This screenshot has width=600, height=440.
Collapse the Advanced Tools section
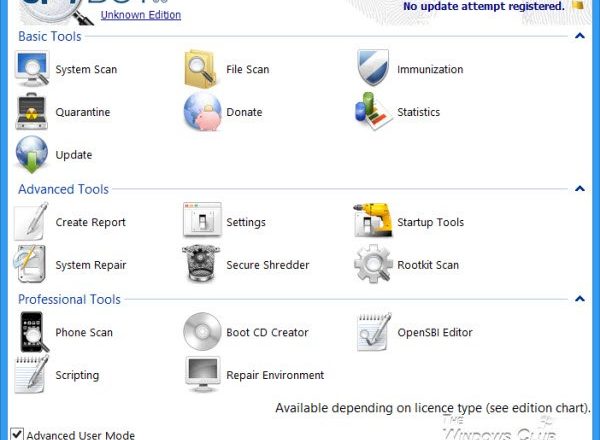click(x=580, y=189)
